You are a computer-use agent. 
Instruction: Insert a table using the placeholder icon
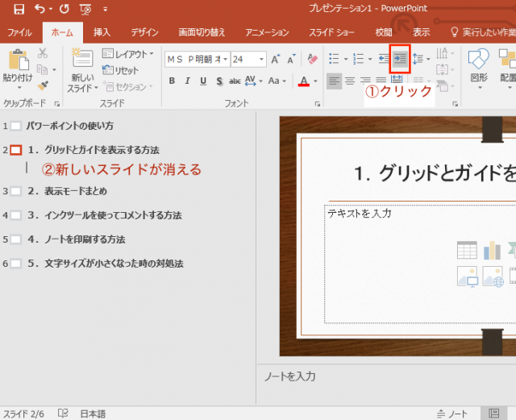tap(467, 251)
